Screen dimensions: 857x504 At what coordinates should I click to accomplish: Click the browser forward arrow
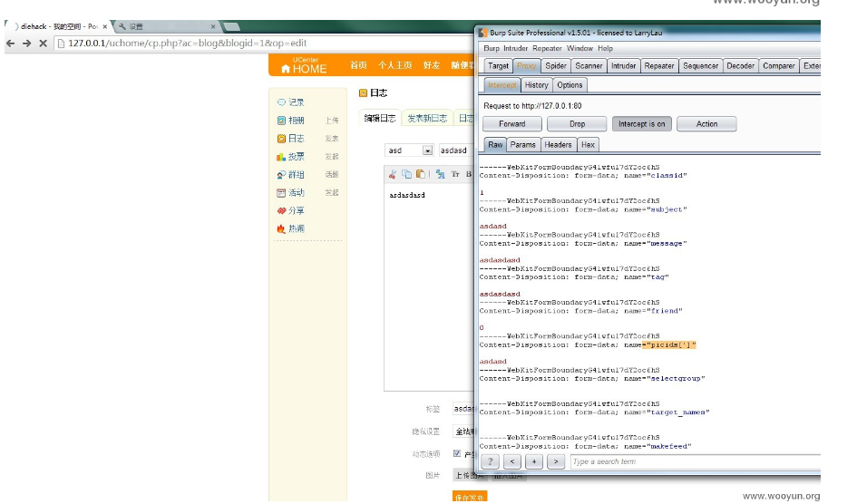tap(27, 44)
